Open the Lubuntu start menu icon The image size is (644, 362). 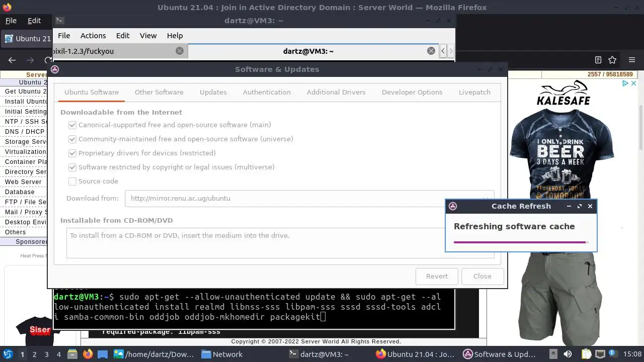[x=8, y=354]
